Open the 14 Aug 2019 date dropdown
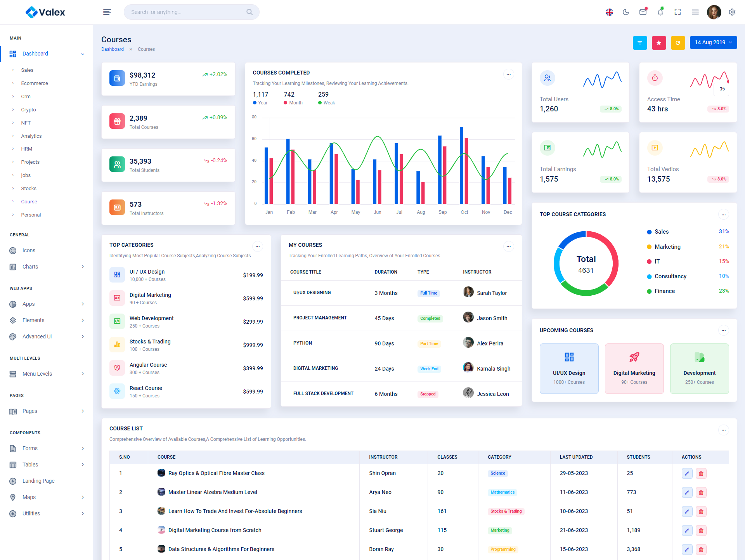 coord(713,43)
